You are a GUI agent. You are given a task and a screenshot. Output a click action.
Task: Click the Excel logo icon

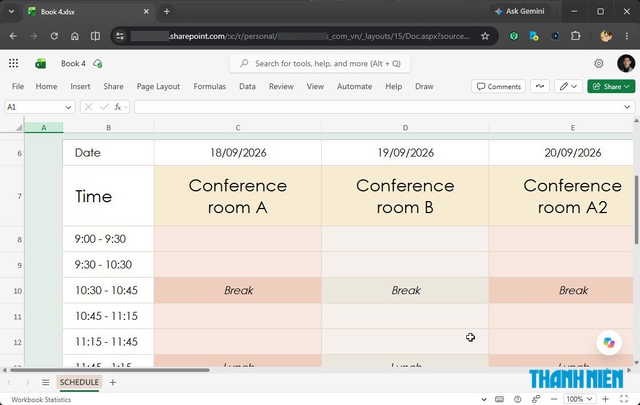pos(40,64)
